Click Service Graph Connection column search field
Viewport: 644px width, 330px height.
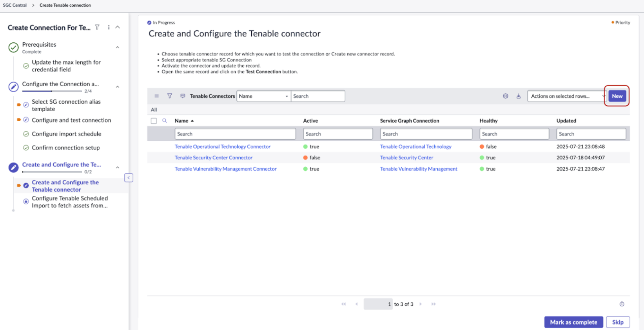[426, 134]
